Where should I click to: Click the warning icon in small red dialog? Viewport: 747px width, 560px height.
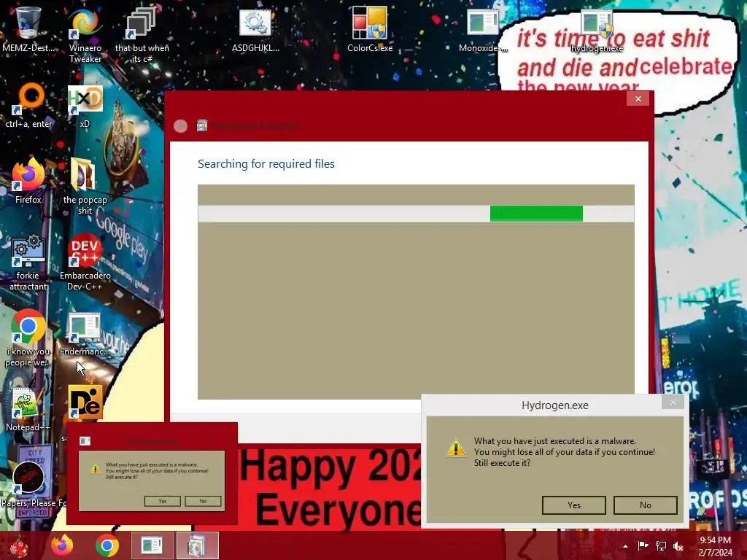point(96,469)
